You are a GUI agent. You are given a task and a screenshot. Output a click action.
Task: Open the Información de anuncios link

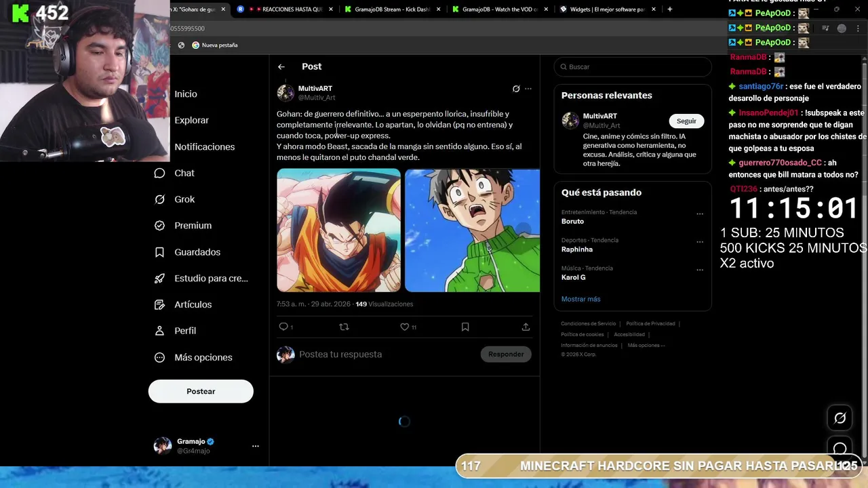tap(589, 345)
